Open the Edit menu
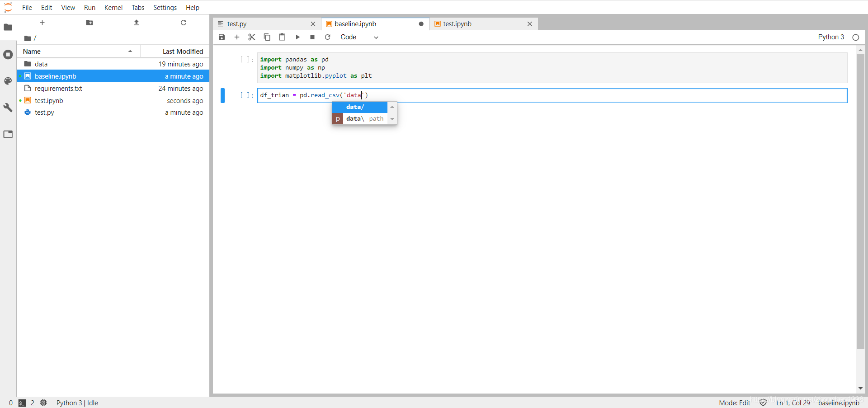The height and width of the screenshot is (408, 868). pos(47,7)
